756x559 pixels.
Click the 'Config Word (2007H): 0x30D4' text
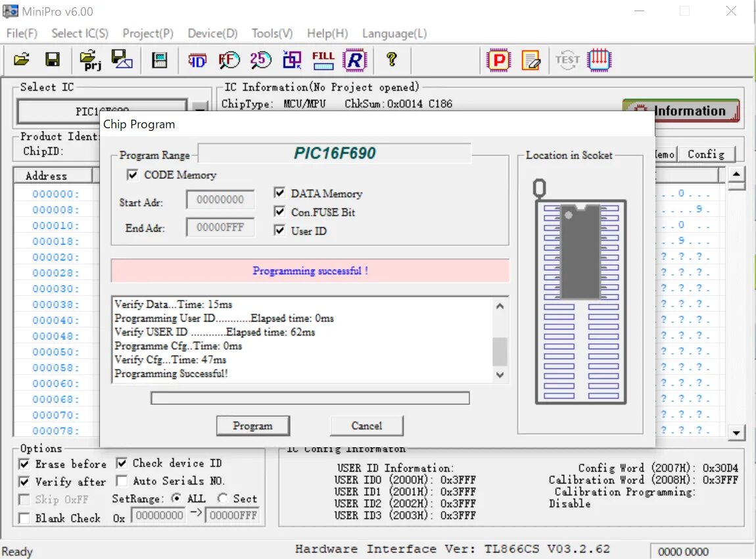658,468
